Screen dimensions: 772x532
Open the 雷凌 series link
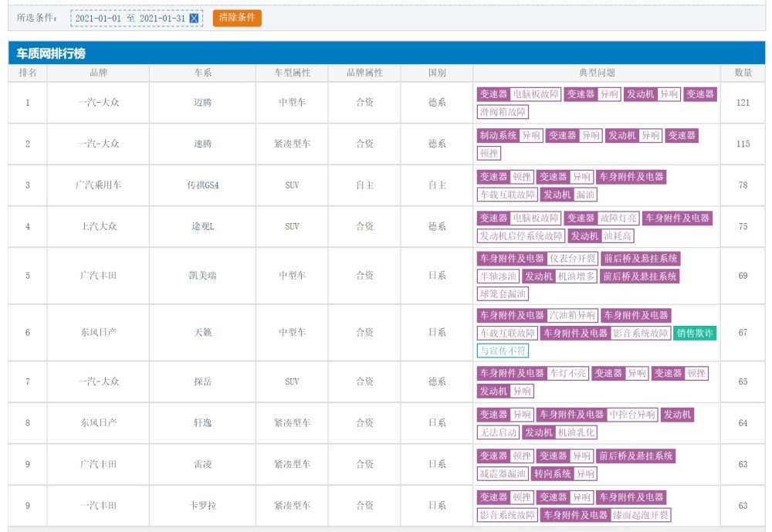[x=202, y=465]
